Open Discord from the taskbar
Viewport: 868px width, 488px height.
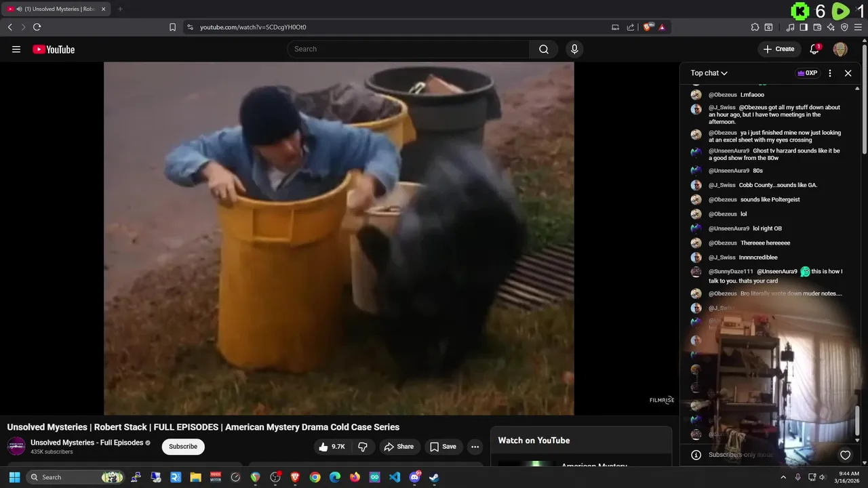pos(414,477)
